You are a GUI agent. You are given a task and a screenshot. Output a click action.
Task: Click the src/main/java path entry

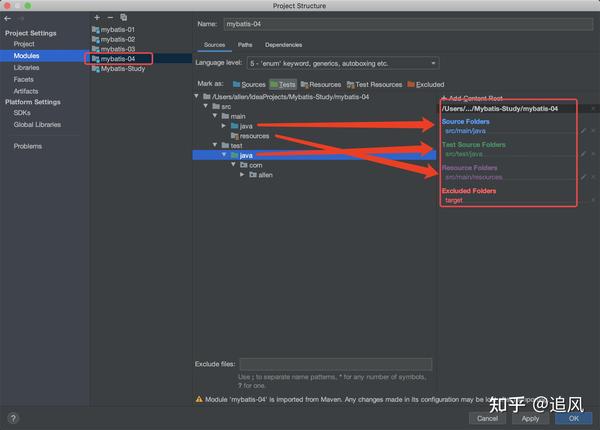click(465, 131)
